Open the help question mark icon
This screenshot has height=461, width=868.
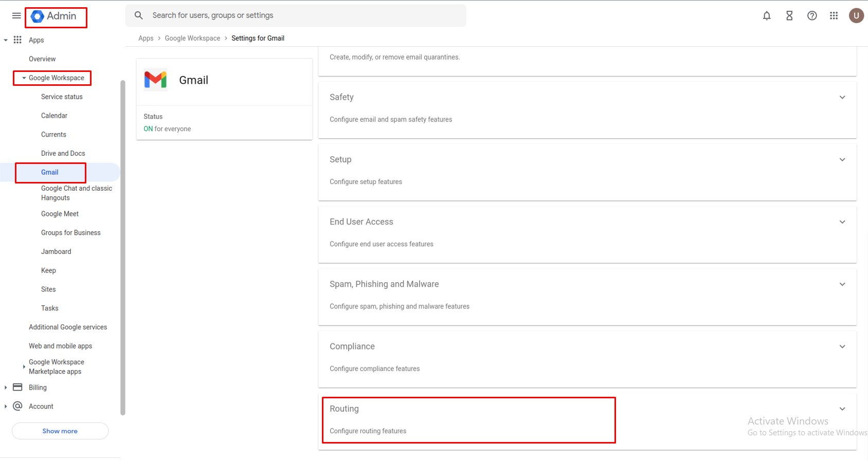811,15
